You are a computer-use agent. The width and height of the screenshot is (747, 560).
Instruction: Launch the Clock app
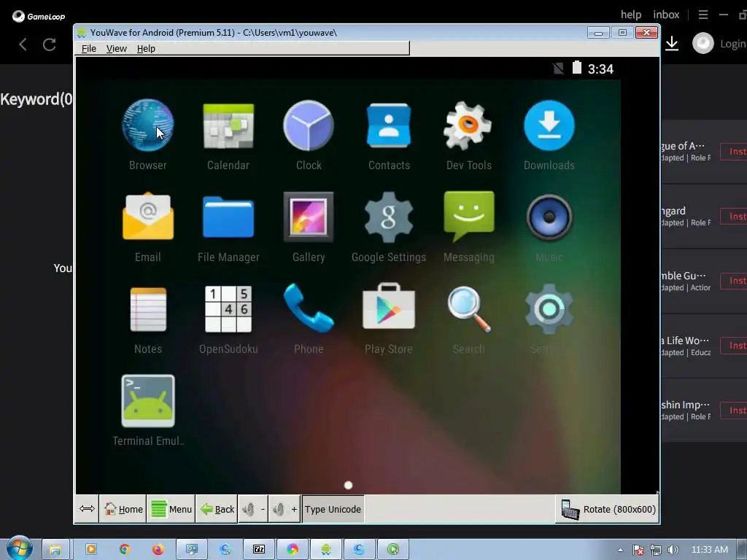[309, 126]
